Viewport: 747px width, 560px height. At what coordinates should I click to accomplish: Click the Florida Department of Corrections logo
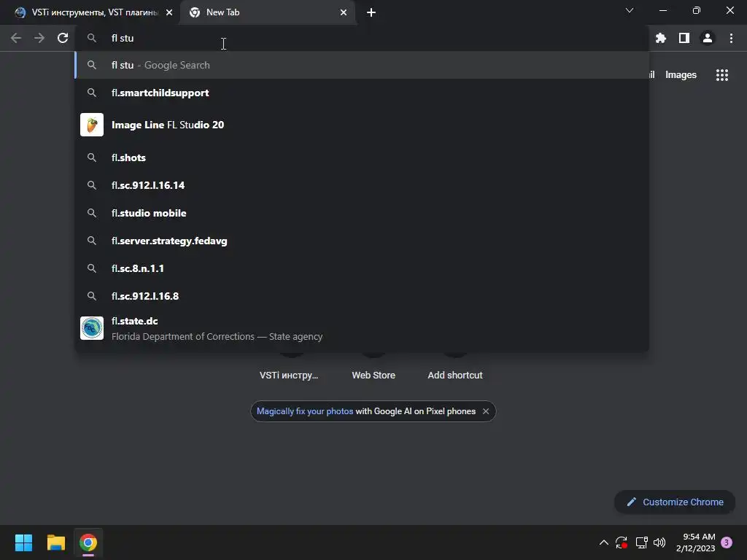click(x=92, y=328)
